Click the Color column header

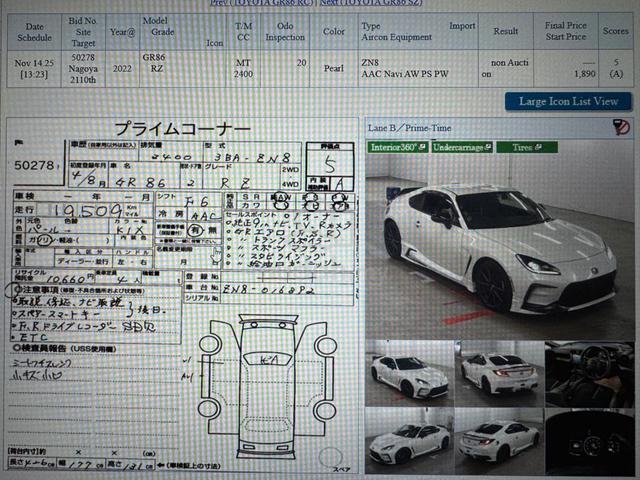click(x=334, y=32)
